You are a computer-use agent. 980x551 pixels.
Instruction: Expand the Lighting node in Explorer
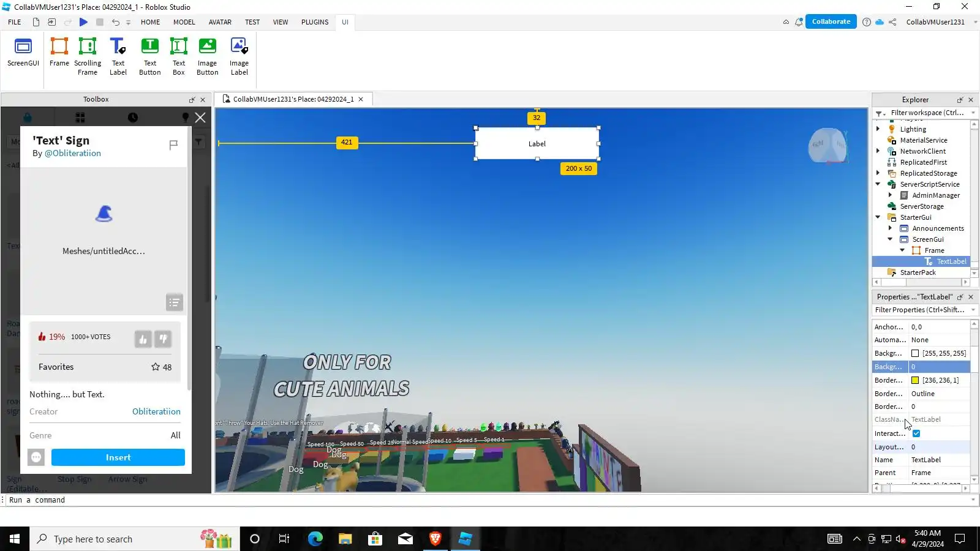tap(878, 129)
